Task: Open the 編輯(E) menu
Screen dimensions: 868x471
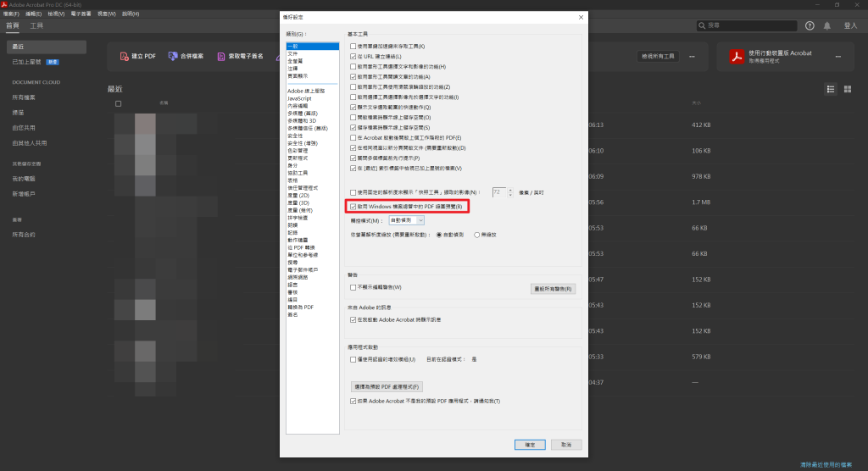Action: point(33,14)
